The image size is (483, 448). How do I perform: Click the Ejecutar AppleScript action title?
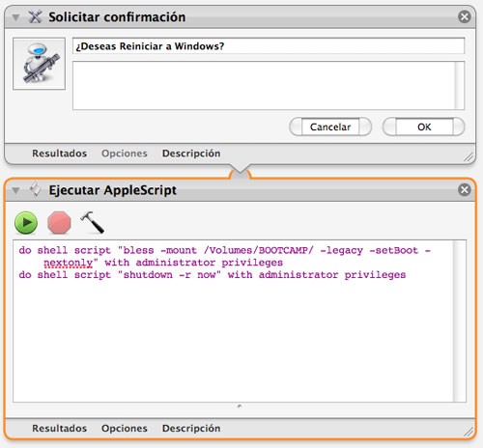[112, 190]
